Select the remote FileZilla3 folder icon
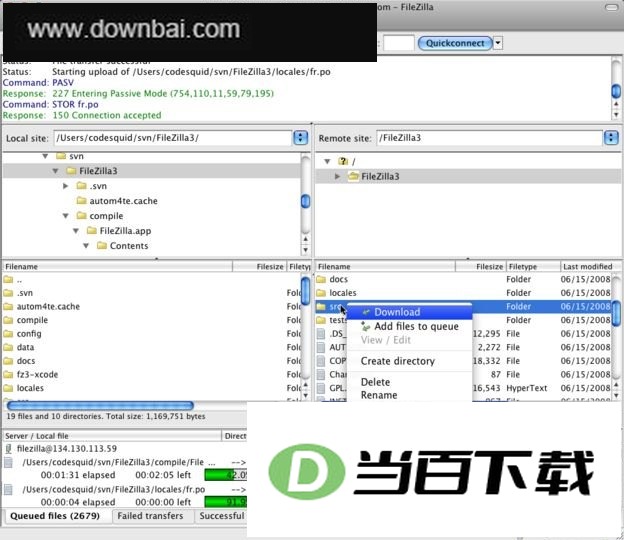The image size is (624, 540). tap(353, 176)
